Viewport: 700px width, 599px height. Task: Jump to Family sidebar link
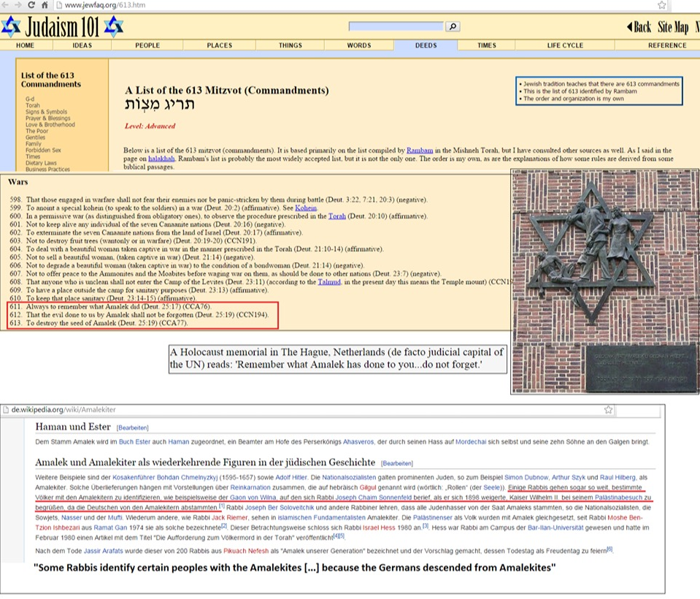point(34,144)
